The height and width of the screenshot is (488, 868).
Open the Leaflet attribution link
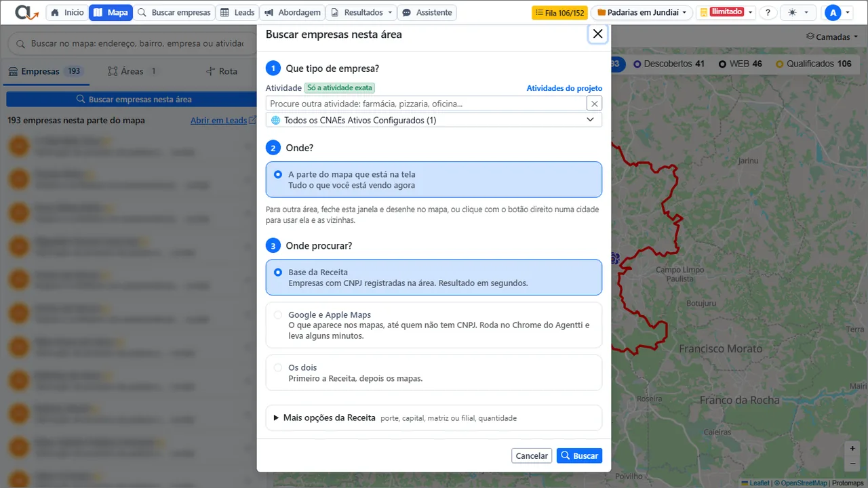[x=755, y=483]
